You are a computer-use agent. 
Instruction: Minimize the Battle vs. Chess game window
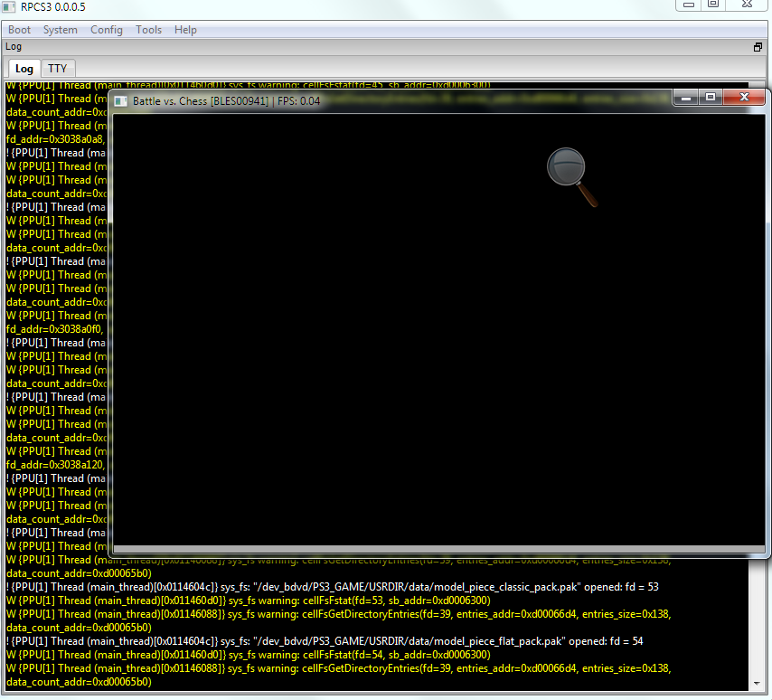click(686, 97)
